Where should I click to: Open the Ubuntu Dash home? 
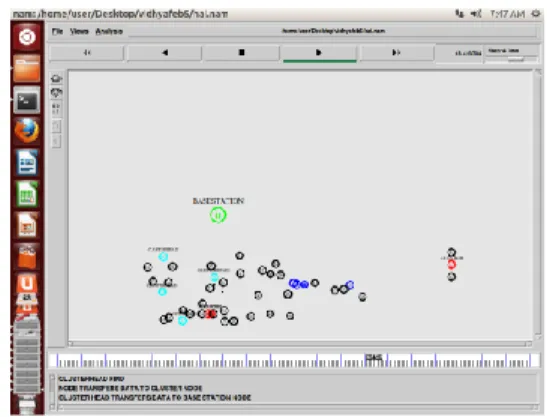click(x=27, y=37)
